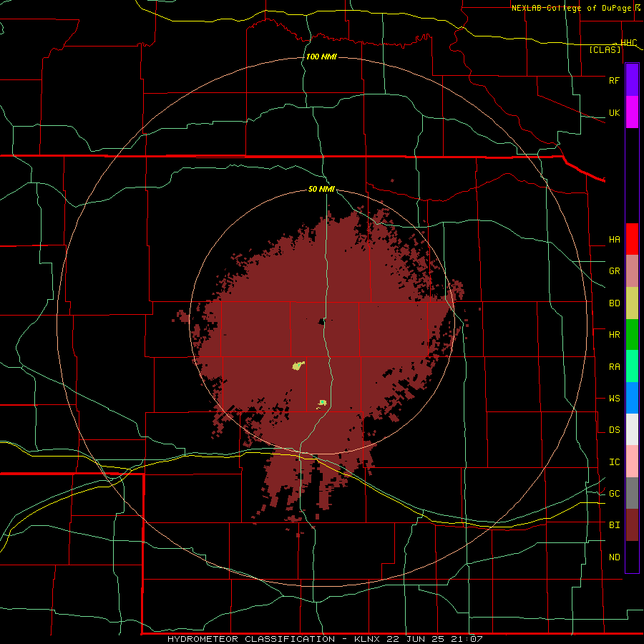Click the ND black legend swatch
Viewport: 644px width, 644px height.
pyautogui.click(x=632, y=557)
